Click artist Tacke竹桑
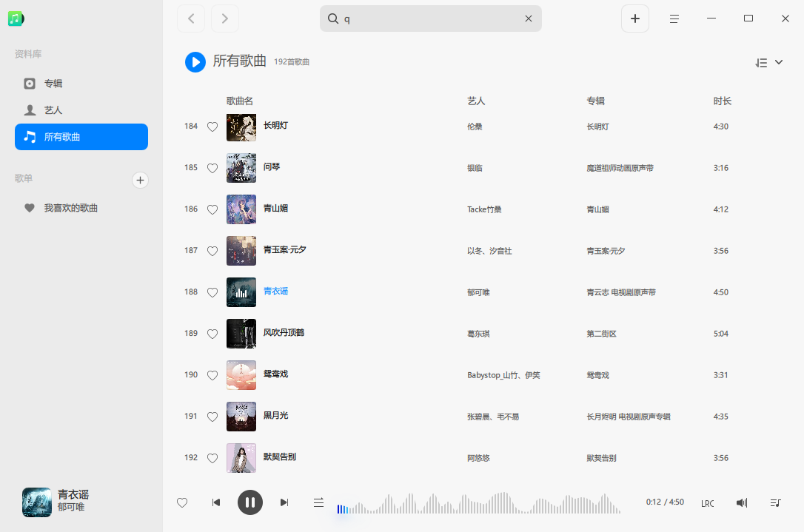This screenshot has height=532, width=804. tap(485, 209)
